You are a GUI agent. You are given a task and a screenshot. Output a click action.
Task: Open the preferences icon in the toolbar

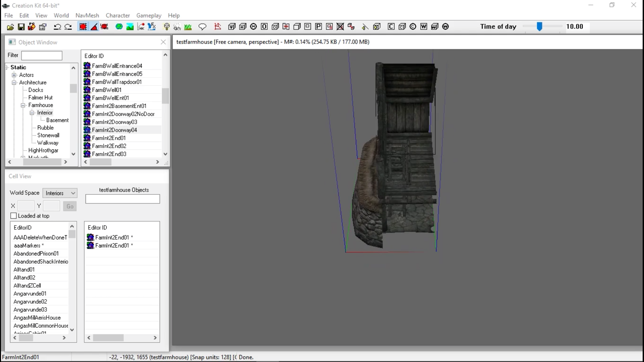(43, 27)
